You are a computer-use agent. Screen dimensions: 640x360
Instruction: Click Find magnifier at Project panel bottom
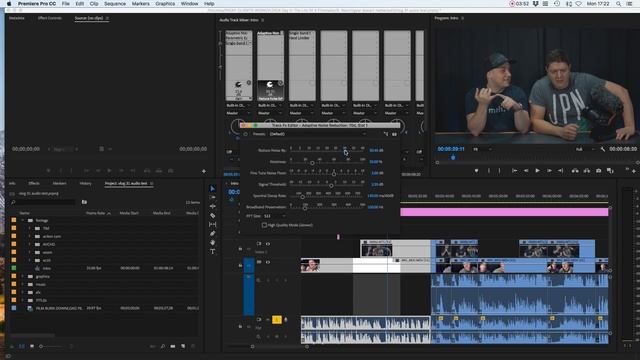click(x=163, y=346)
